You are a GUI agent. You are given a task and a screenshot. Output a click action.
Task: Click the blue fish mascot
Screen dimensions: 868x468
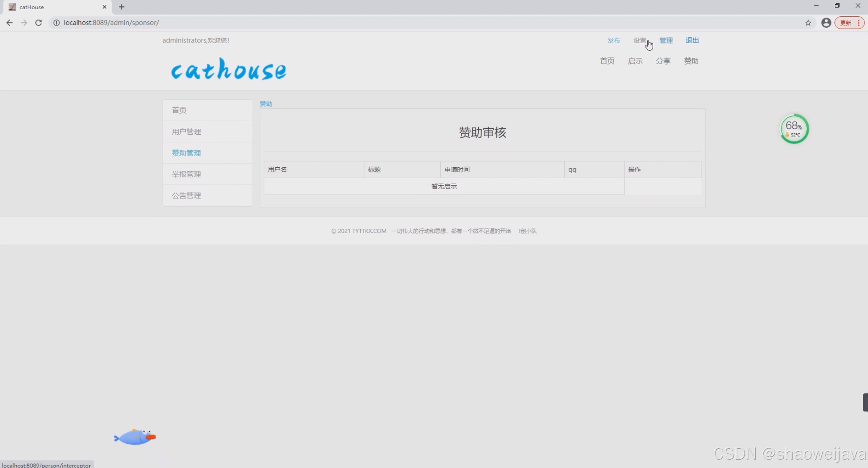135,437
